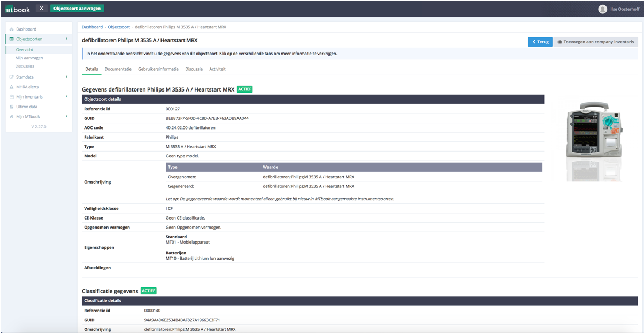Click the user avatar icon for Ilse Oosterhoff
Screen dimensions: 644x333
click(x=603, y=9)
